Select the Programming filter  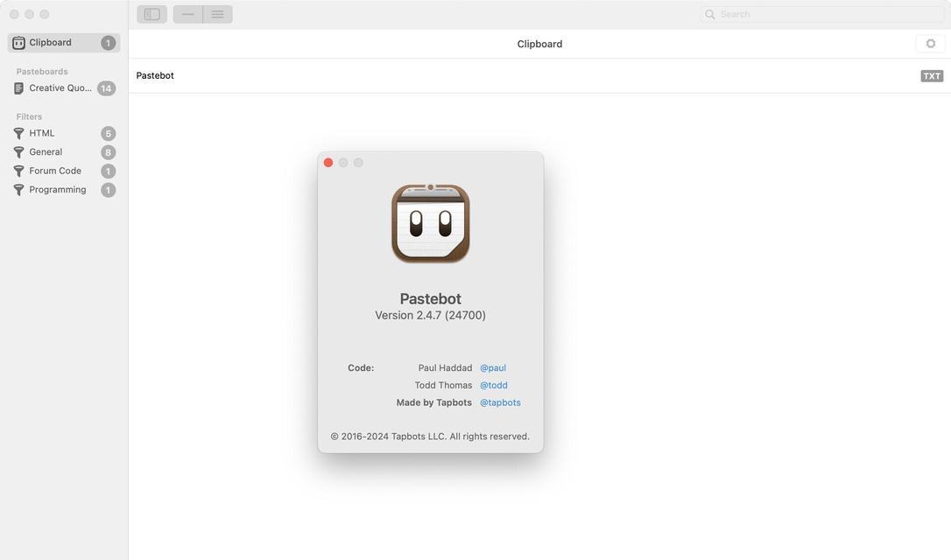(64, 189)
